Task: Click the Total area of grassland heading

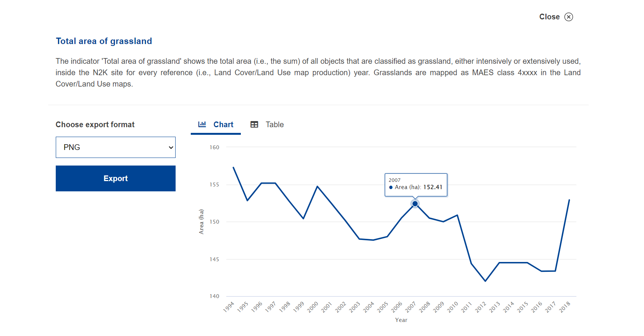Action: click(x=104, y=41)
